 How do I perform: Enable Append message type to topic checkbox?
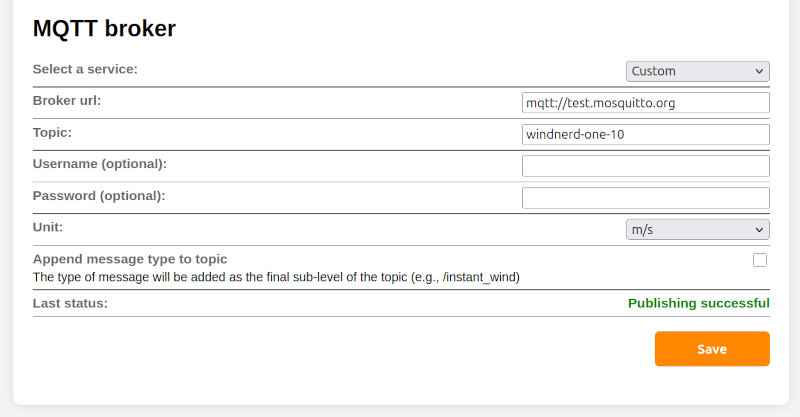(x=760, y=260)
